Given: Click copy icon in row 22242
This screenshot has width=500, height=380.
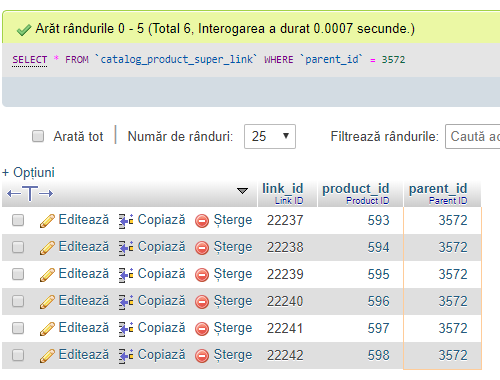Looking at the screenshot, I should point(126,356).
